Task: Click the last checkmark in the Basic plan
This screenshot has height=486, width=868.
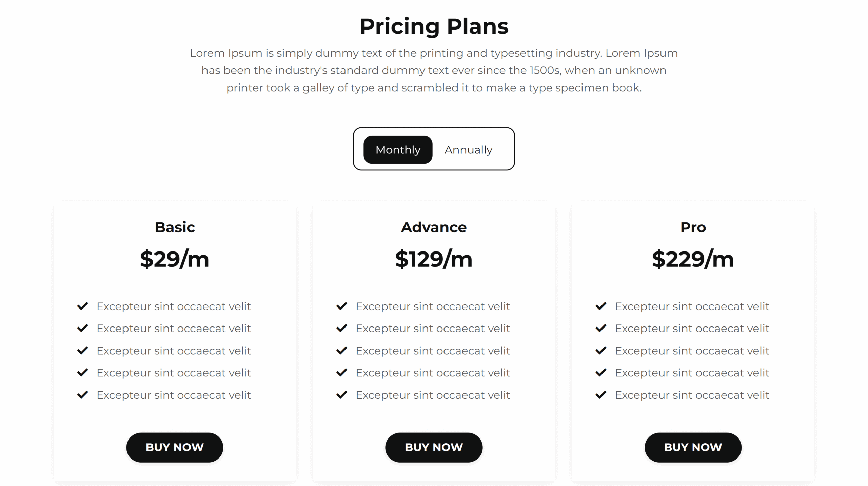Action: (x=82, y=395)
